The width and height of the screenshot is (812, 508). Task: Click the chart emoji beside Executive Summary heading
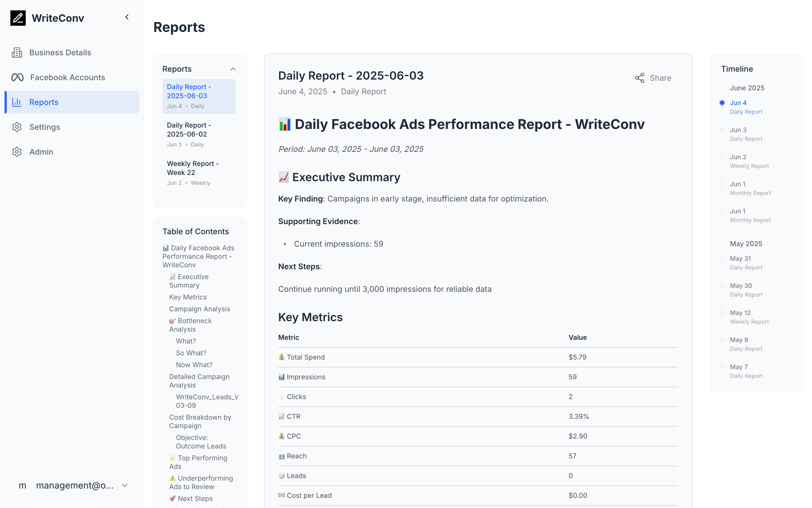(x=284, y=177)
